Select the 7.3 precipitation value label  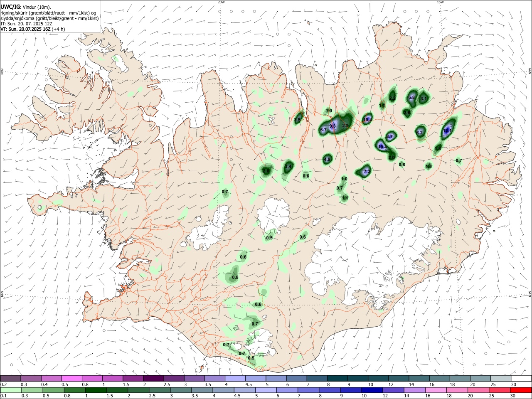tap(367, 171)
